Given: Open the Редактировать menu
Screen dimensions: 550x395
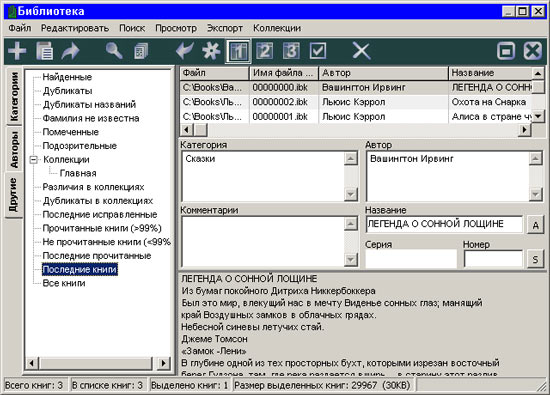Looking at the screenshot, I should tap(75, 28).
